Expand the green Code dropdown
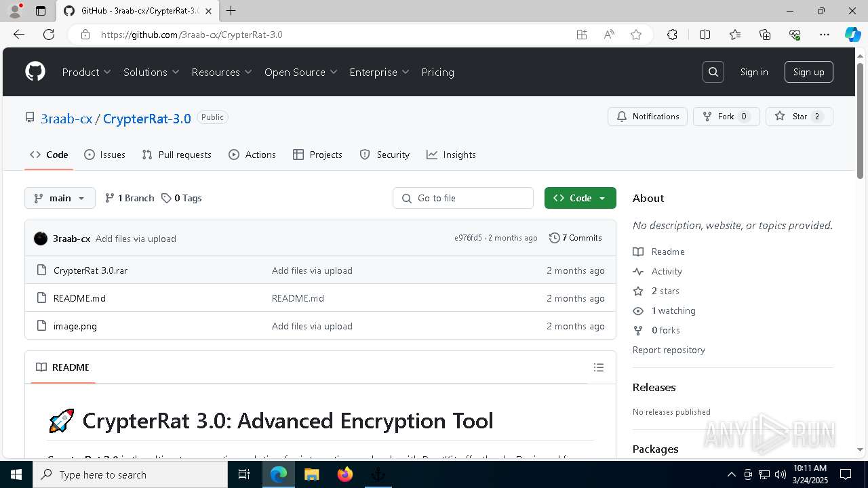Screen dimensions: 868x488 pos(580,198)
